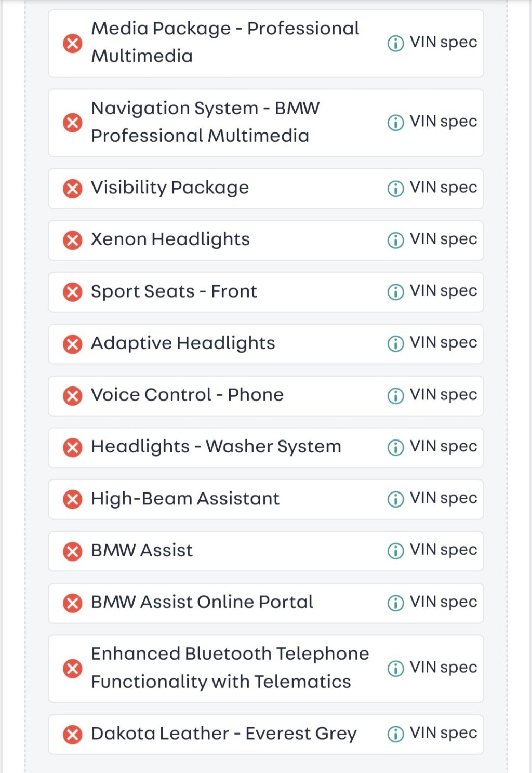Select Media Package - Professional Multimedia text

pos(225,42)
